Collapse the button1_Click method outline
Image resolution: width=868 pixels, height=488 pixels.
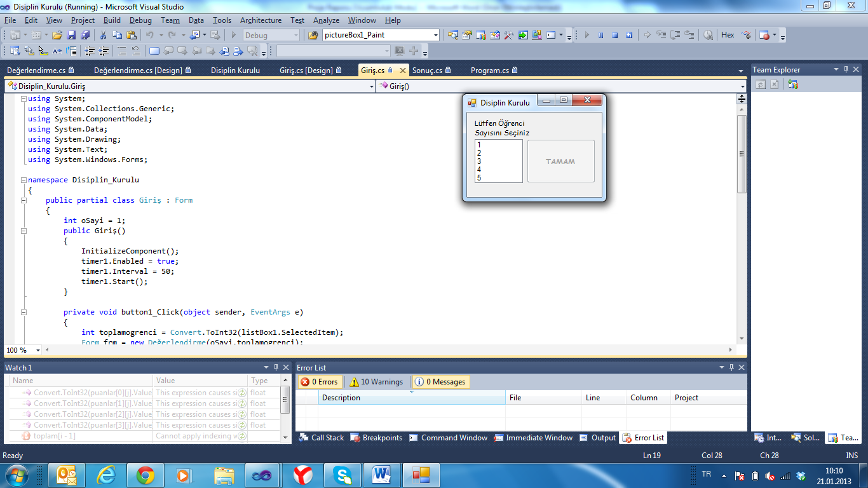[24, 312]
